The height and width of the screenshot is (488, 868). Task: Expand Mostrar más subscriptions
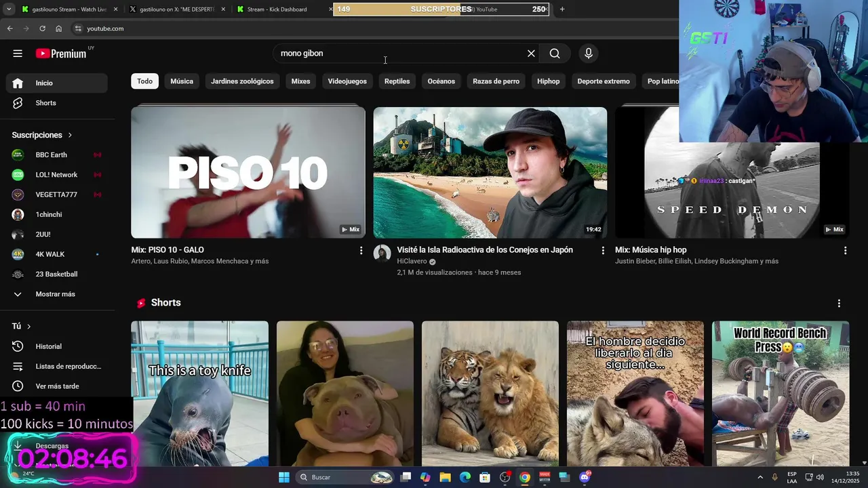[57, 294]
